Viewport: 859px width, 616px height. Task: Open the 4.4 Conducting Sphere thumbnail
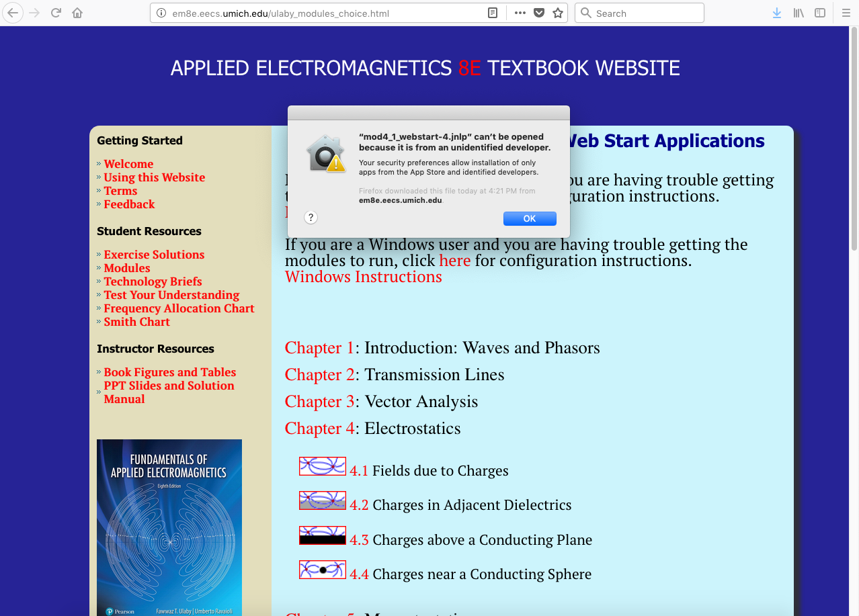click(x=323, y=570)
